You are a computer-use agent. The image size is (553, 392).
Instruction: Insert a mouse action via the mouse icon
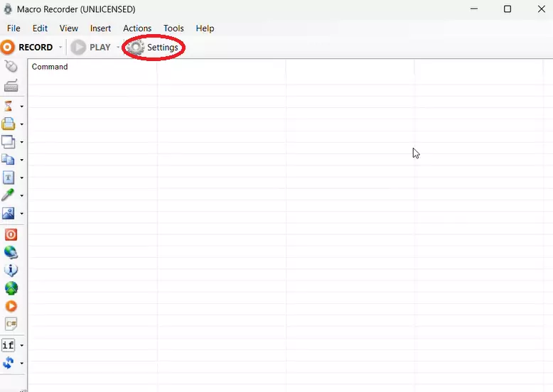(11, 66)
